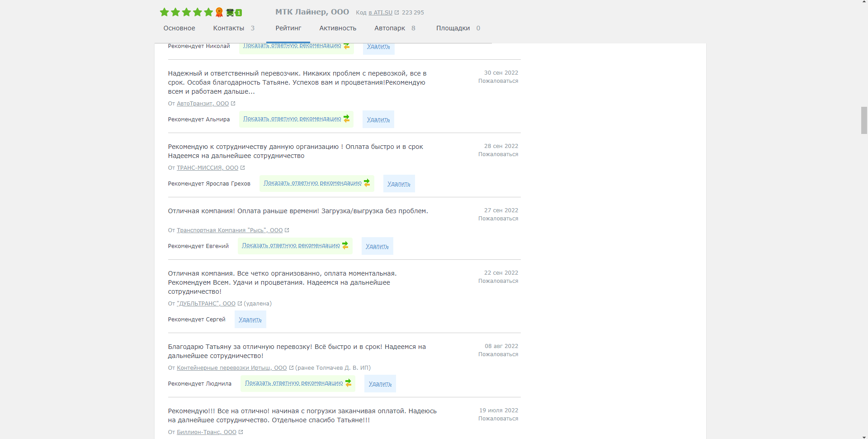Report the 22 сен 2022 review

[498, 281]
